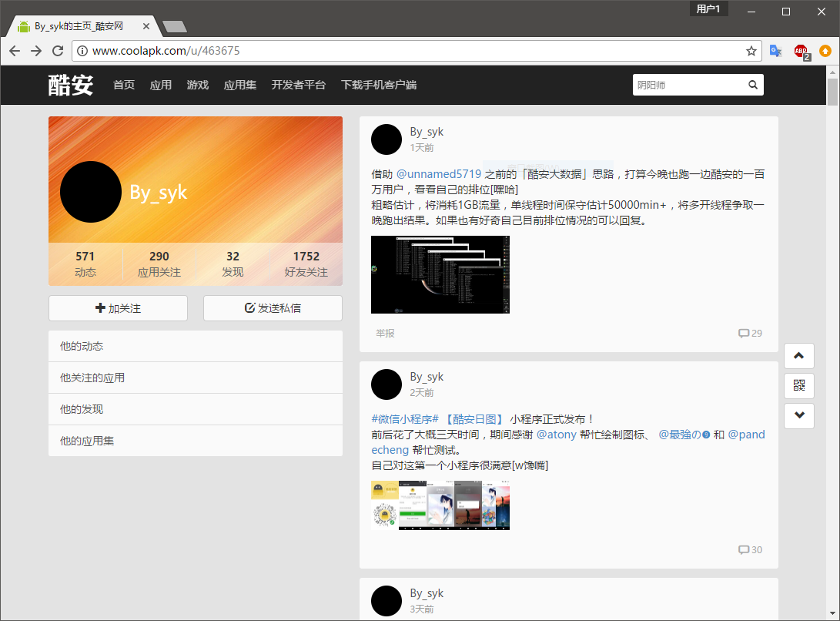
Task: Click the 290 应用关注 stat
Action: coord(159,264)
